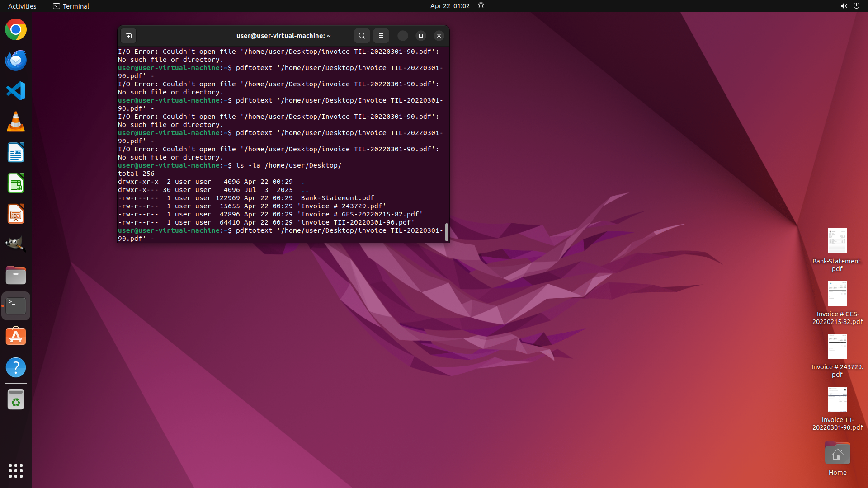This screenshot has width=868, height=488.
Task: Open the Terminal app menu in top bar
Action: (71, 6)
